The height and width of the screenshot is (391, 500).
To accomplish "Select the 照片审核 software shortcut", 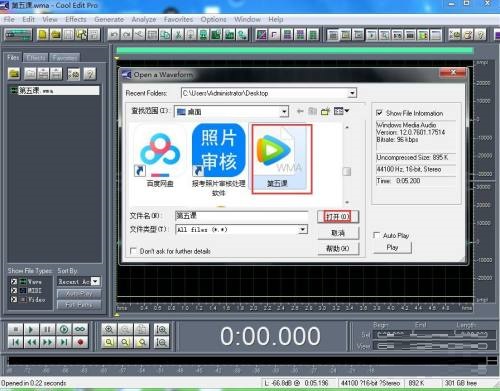I will (x=219, y=160).
